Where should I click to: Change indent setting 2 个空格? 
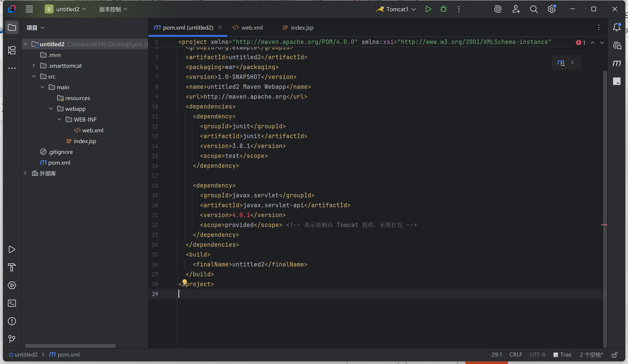tap(591, 355)
